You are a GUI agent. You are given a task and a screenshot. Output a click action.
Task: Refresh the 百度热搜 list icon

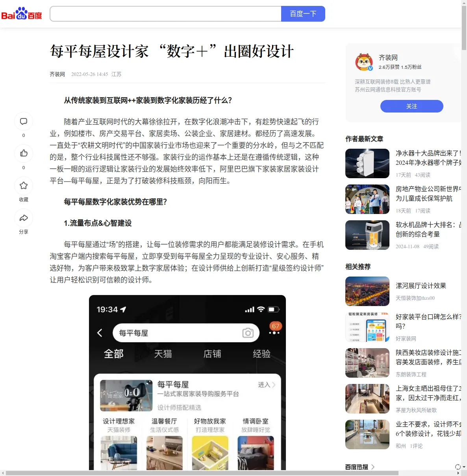click(458, 467)
